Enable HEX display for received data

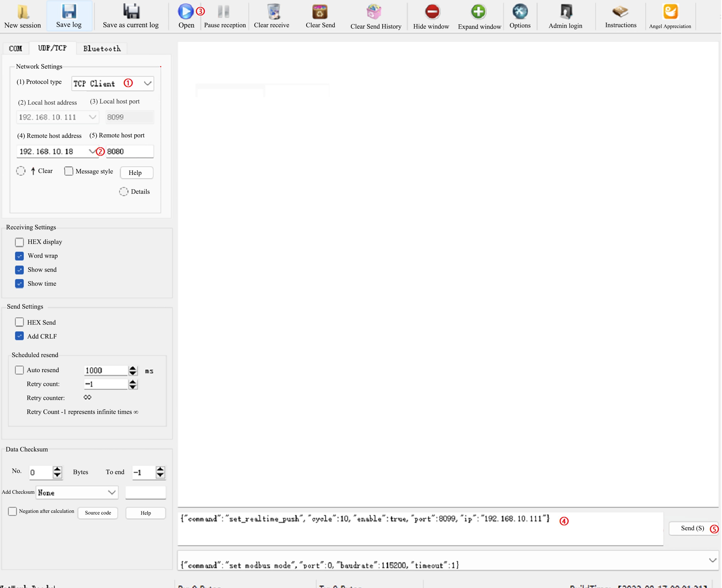click(19, 242)
